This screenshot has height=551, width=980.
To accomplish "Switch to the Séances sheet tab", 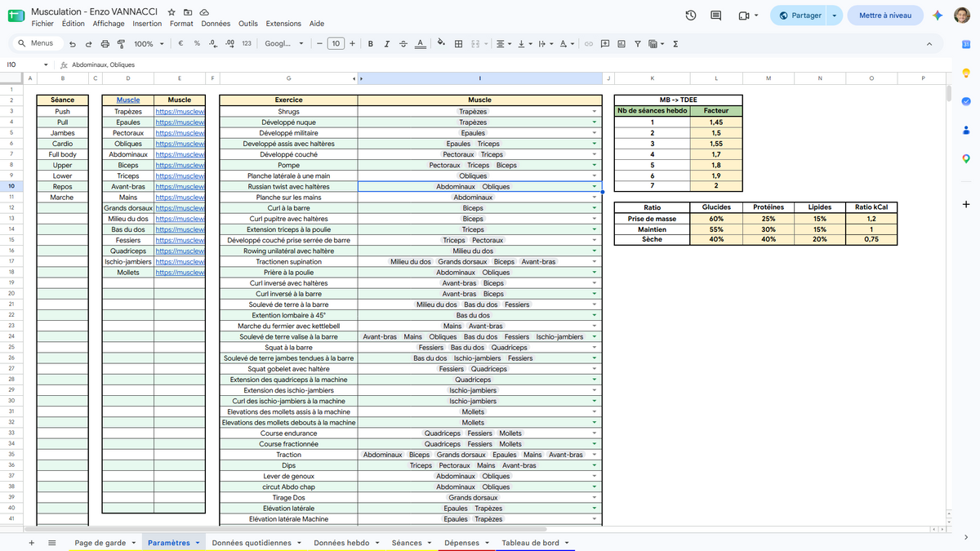I will [x=407, y=543].
